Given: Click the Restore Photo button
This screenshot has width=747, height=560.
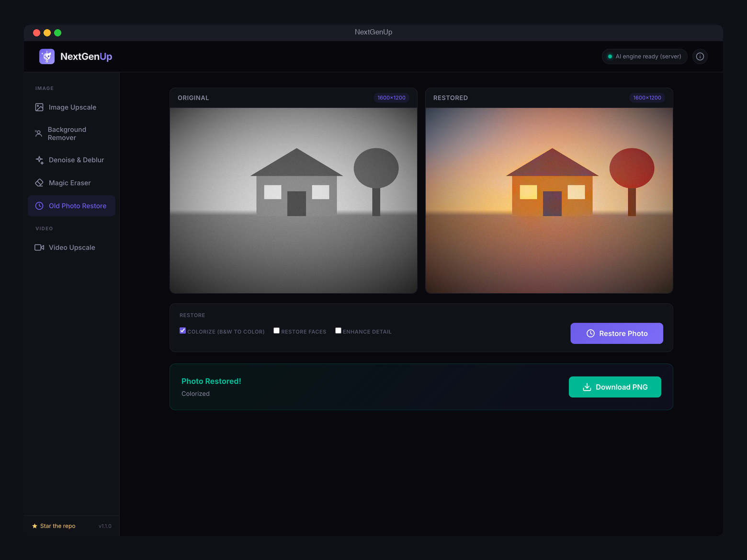Looking at the screenshot, I should (617, 334).
